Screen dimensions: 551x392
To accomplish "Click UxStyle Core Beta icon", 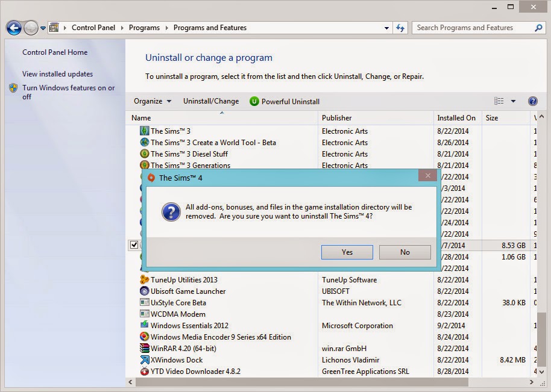I will tap(145, 302).
